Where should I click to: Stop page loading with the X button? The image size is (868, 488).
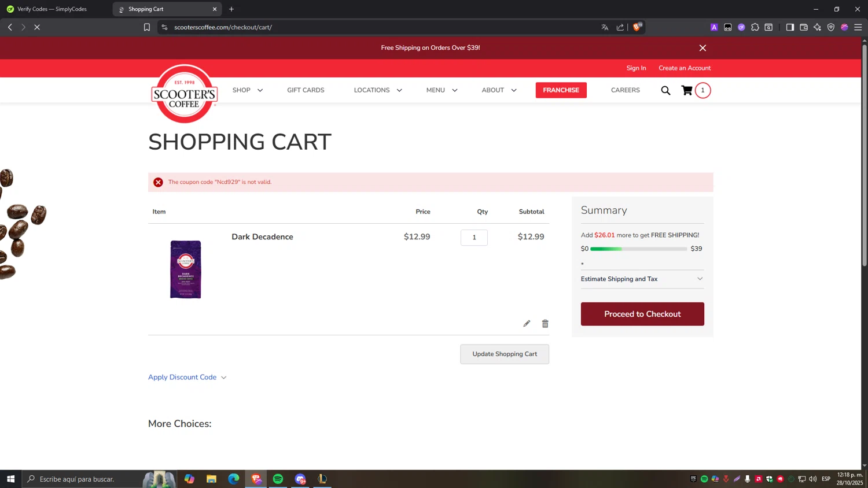point(37,27)
